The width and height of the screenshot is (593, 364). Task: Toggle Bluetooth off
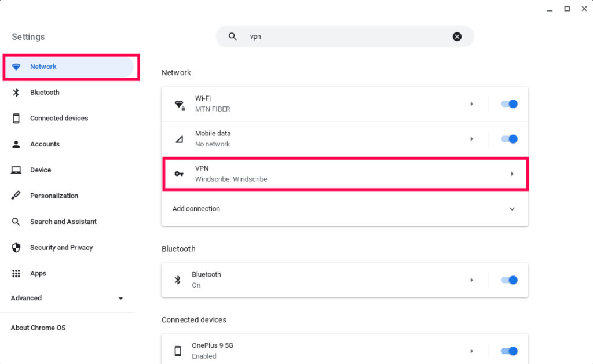point(508,280)
